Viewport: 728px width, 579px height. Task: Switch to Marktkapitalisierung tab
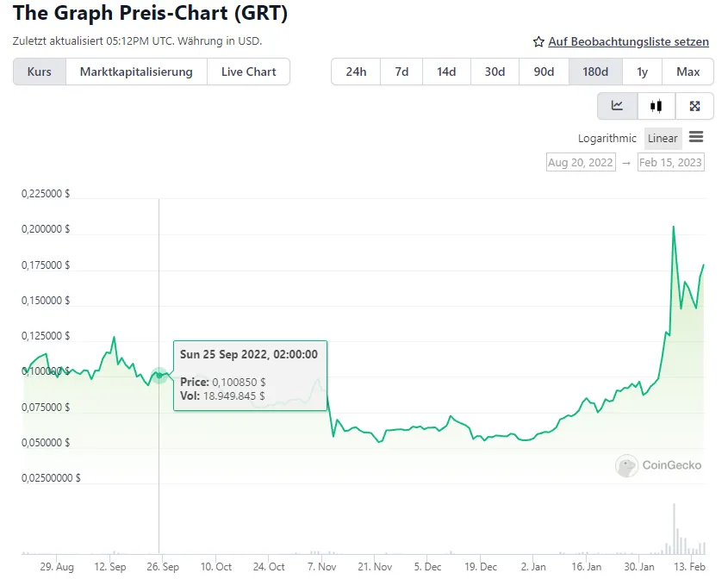point(136,72)
